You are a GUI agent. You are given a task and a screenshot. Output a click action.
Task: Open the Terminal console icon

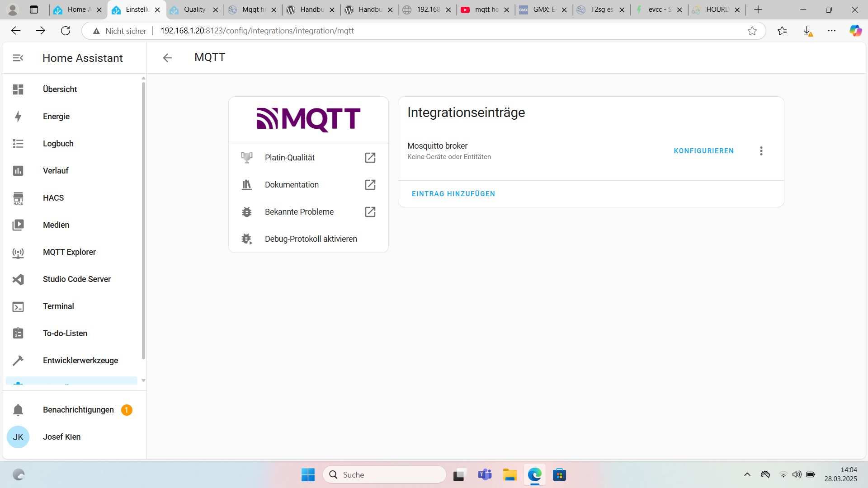(x=18, y=307)
